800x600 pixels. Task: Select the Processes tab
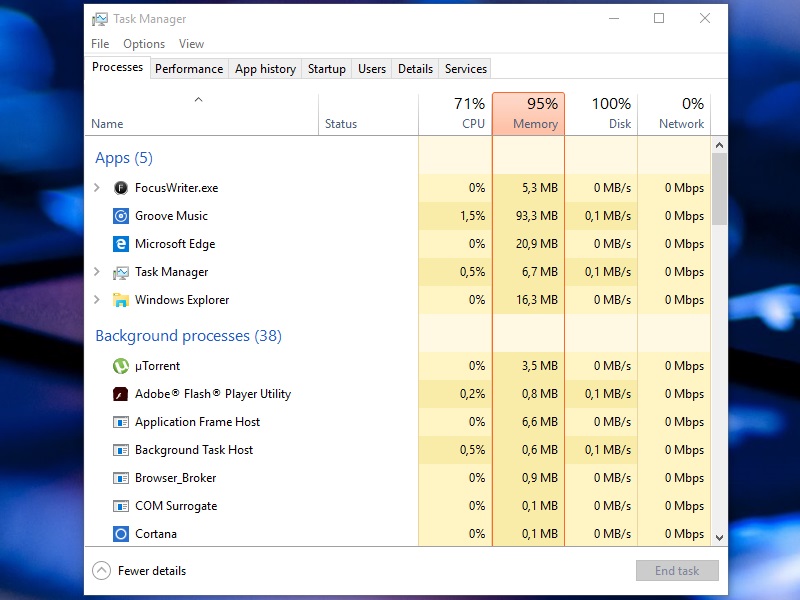117,67
